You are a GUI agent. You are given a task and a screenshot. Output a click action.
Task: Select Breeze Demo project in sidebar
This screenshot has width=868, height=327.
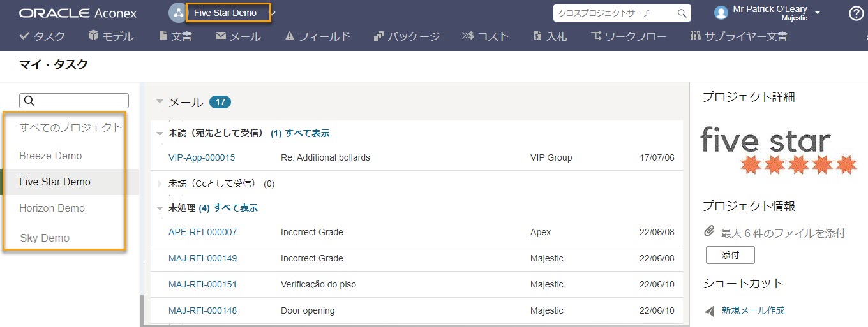[50, 156]
